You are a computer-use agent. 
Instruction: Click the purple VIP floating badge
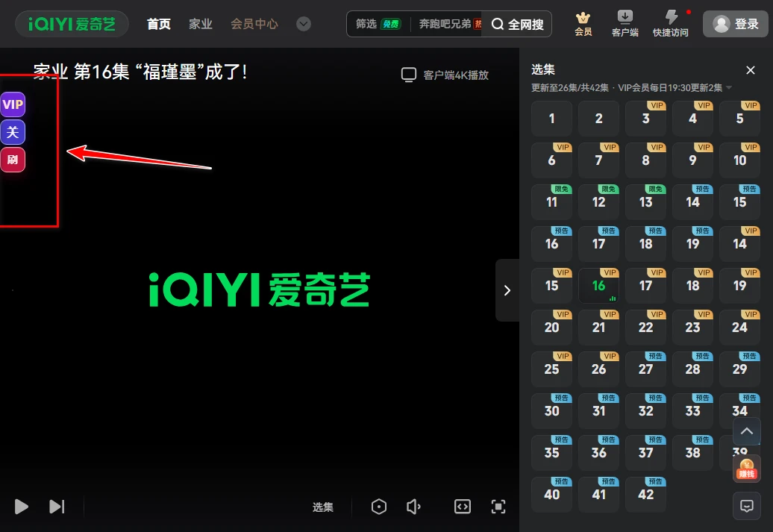pos(13,104)
